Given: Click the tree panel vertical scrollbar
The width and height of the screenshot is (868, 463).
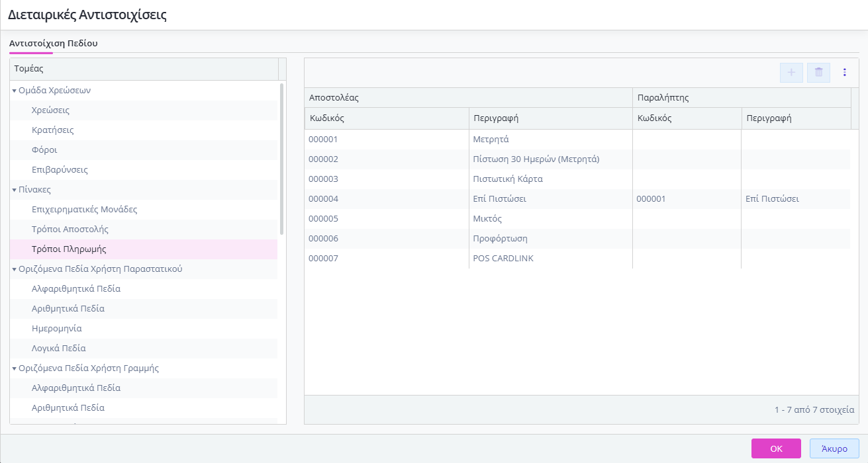Looking at the screenshot, I should pyautogui.click(x=282, y=159).
